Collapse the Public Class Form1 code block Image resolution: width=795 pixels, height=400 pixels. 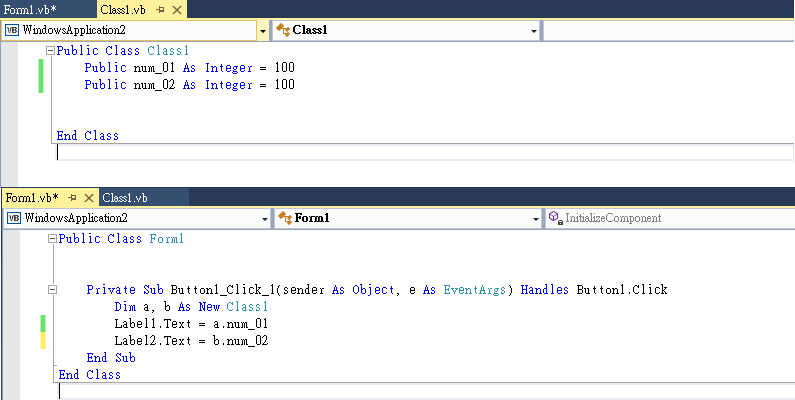point(52,239)
